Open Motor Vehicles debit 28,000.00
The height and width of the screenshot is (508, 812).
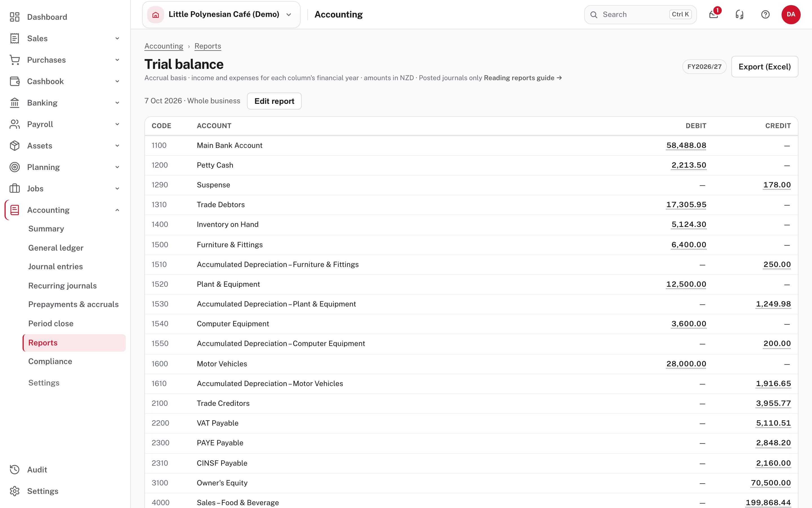coord(686,364)
